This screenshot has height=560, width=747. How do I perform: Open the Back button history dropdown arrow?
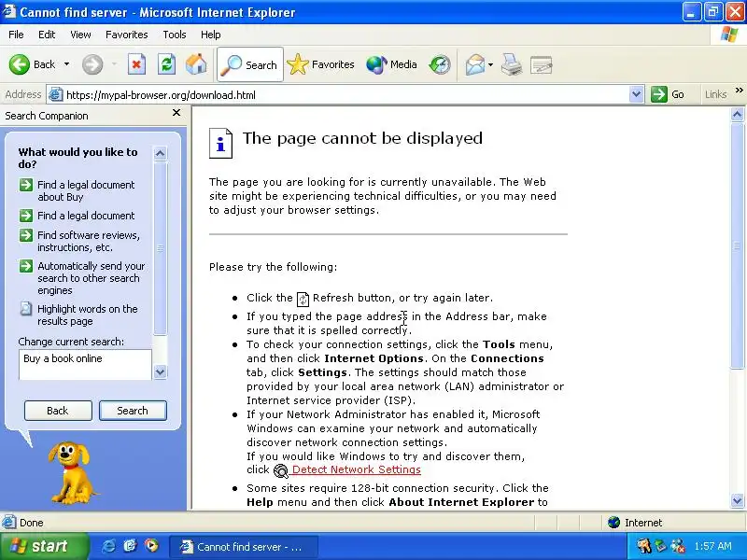[x=66, y=64]
